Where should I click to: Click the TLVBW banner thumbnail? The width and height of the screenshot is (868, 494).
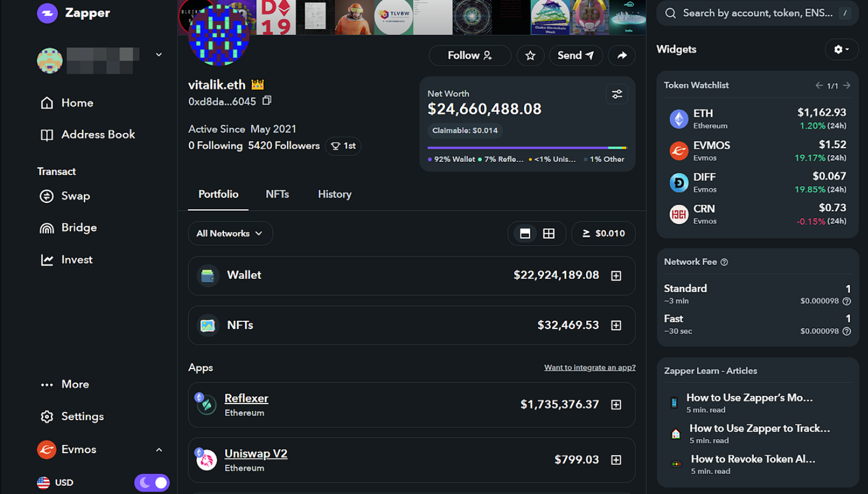pyautogui.click(x=394, y=17)
